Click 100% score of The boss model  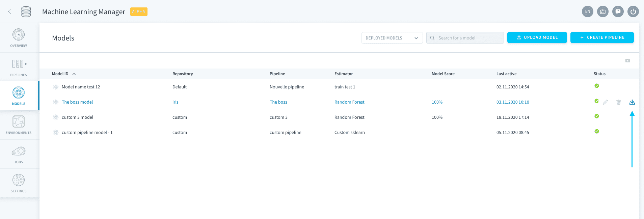coord(437,102)
